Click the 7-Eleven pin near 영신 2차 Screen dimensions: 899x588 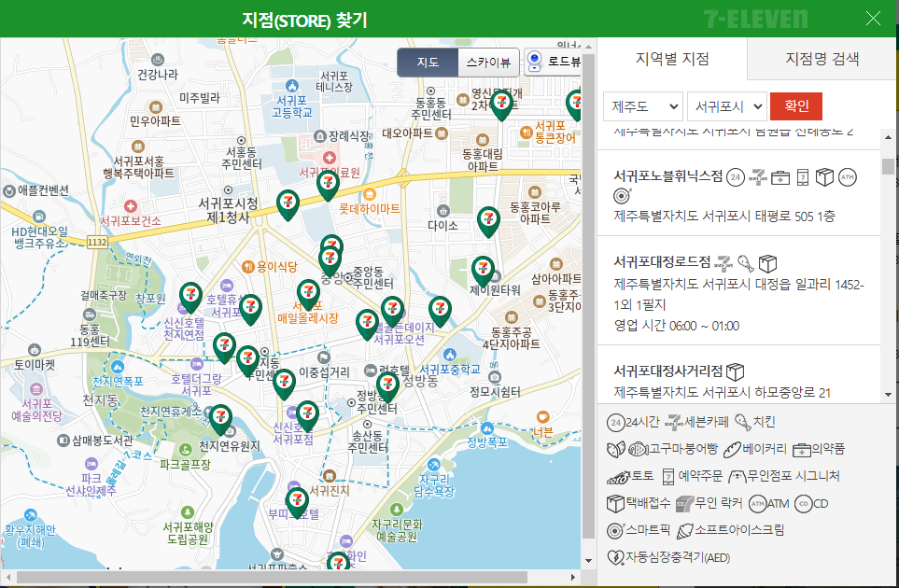(x=501, y=105)
